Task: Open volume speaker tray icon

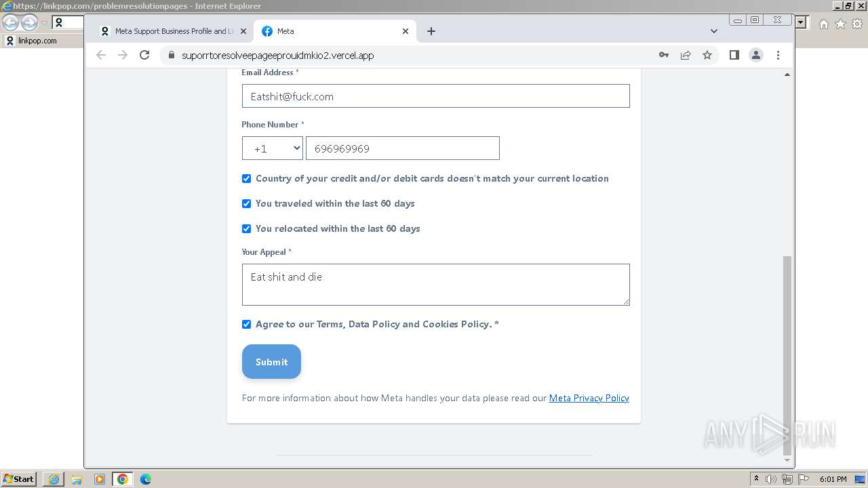Action: tap(771, 479)
